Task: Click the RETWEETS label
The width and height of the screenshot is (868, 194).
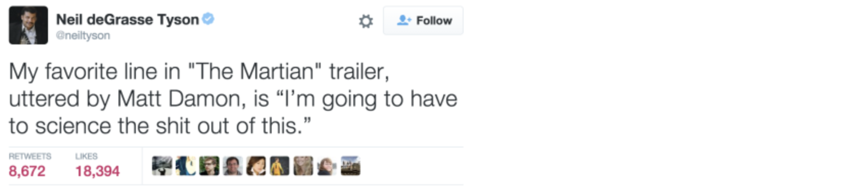Action: [30, 156]
